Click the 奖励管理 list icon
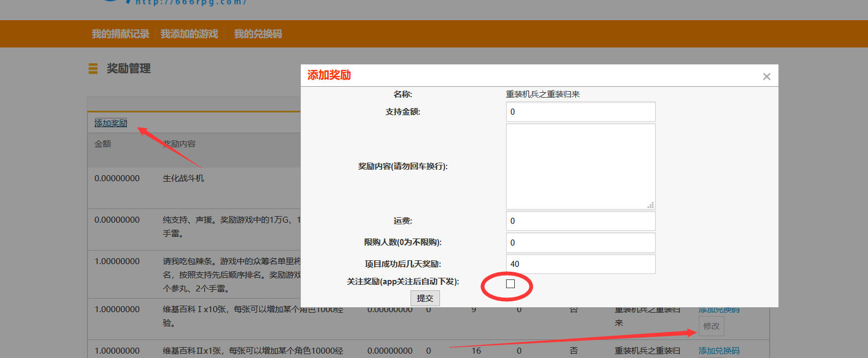Image resolution: width=868 pixels, height=358 pixels. [x=93, y=69]
